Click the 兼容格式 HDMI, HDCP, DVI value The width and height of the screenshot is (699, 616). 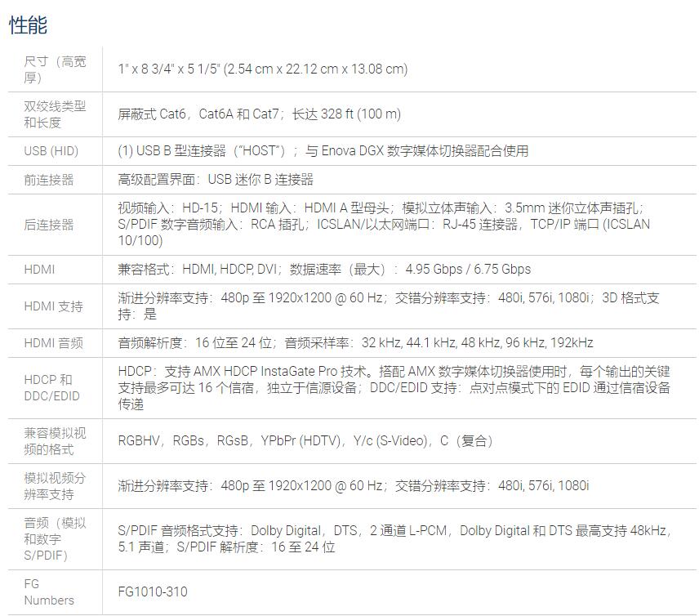pyautogui.click(x=324, y=270)
